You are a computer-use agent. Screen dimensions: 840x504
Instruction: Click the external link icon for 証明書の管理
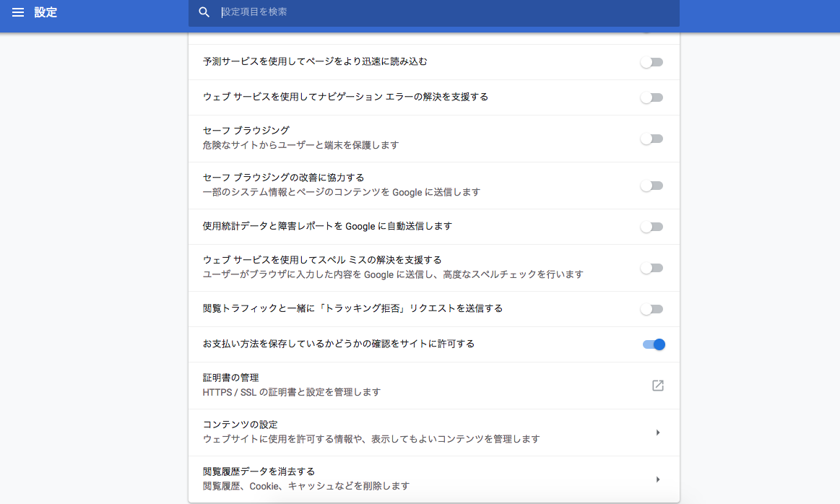tap(657, 386)
